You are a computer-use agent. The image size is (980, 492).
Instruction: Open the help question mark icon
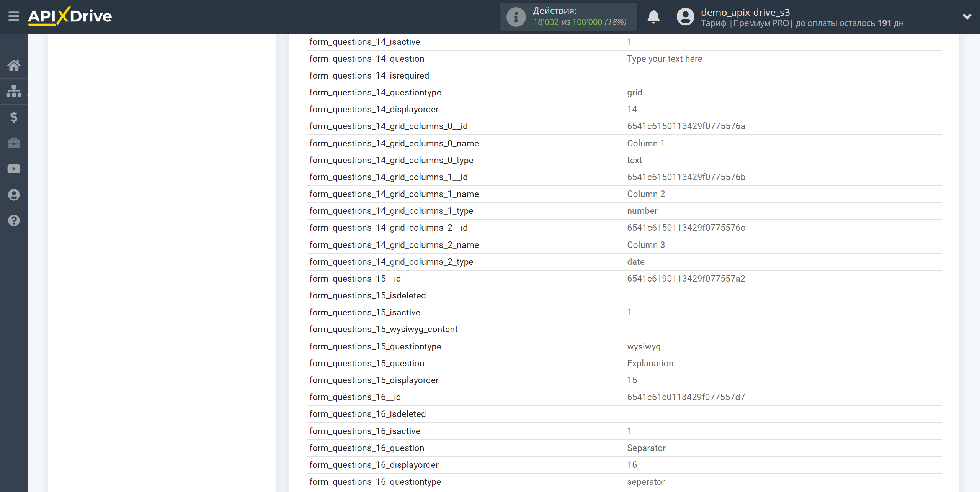click(14, 221)
